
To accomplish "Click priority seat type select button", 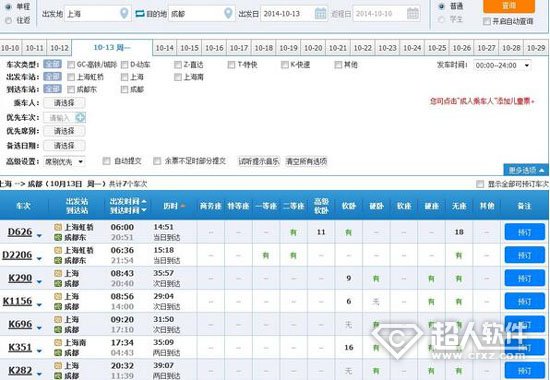I will (64, 131).
